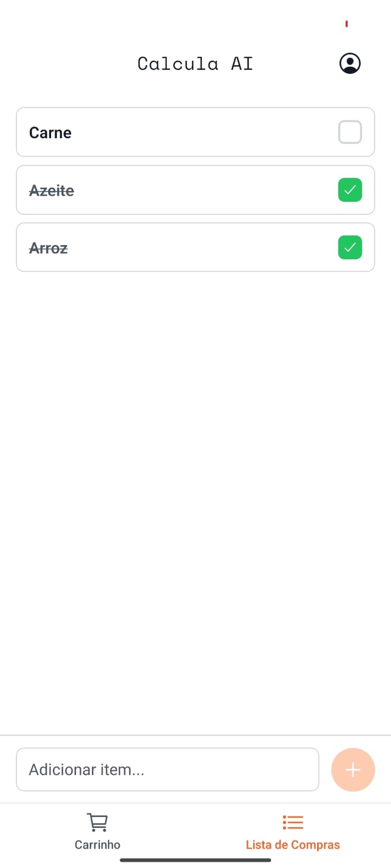Select the Carne list item row
Image resolution: width=391 pixels, height=868 pixels.
pos(163,132)
